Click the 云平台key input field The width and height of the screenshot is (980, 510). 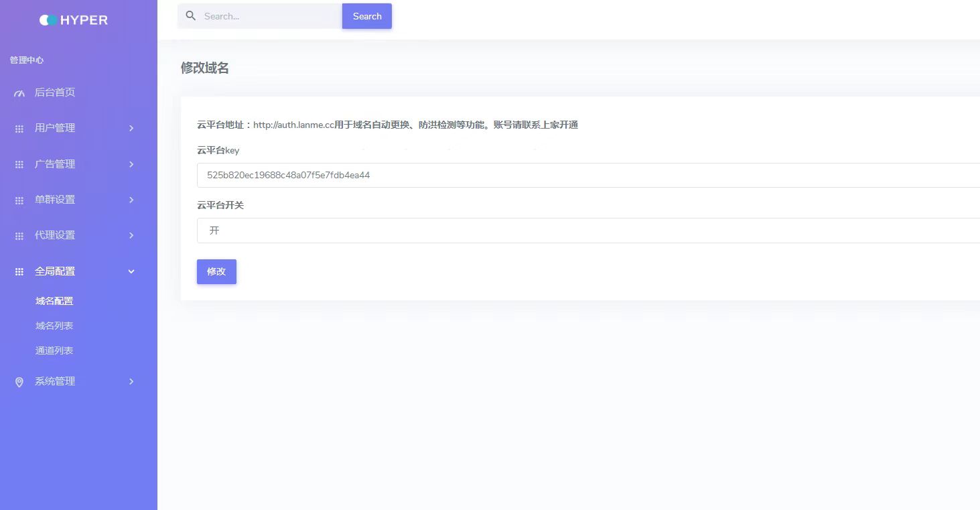588,175
